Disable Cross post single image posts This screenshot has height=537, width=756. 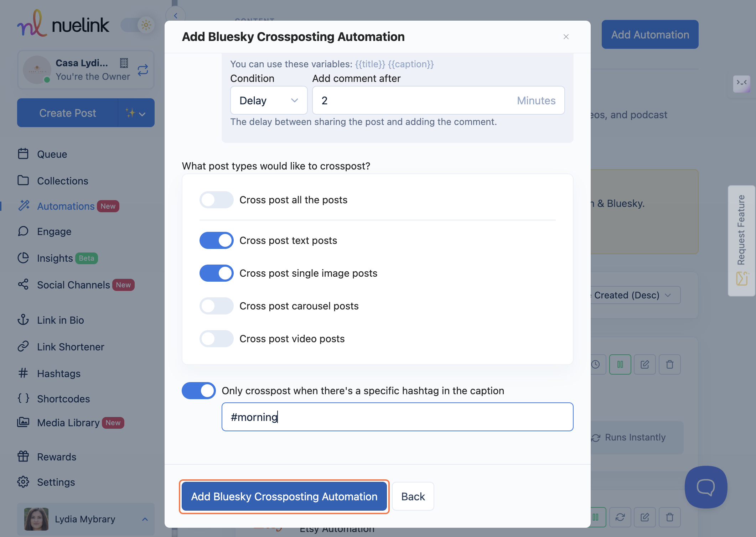click(x=216, y=273)
